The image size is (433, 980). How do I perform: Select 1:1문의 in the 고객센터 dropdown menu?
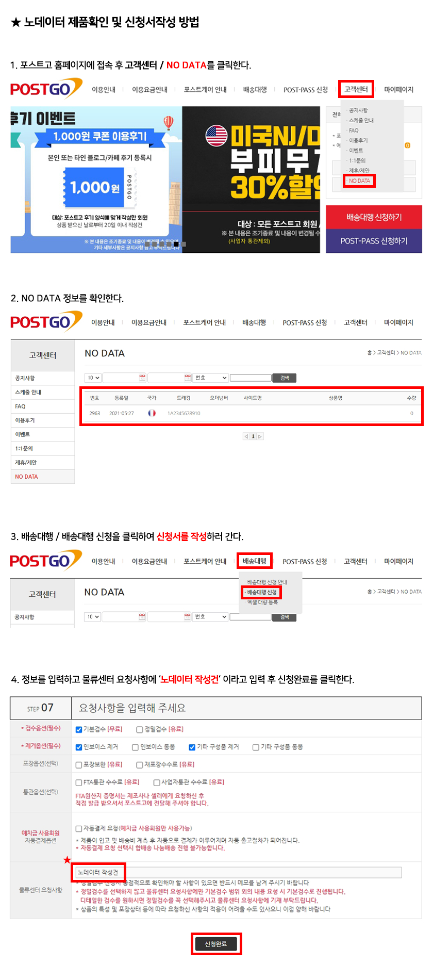click(x=357, y=160)
